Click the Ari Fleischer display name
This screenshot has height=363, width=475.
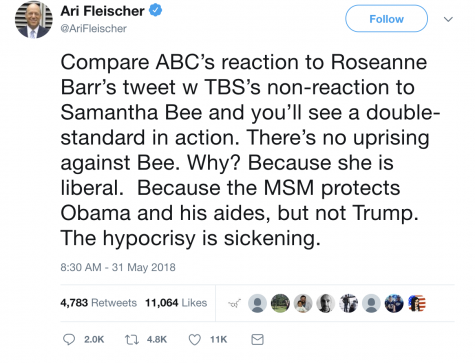102,11
